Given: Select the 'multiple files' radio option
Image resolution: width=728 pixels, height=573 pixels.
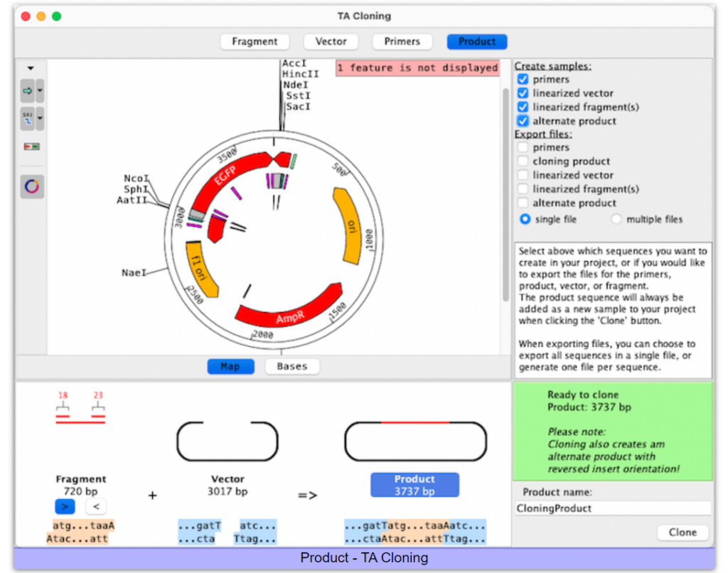Looking at the screenshot, I should click(616, 220).
